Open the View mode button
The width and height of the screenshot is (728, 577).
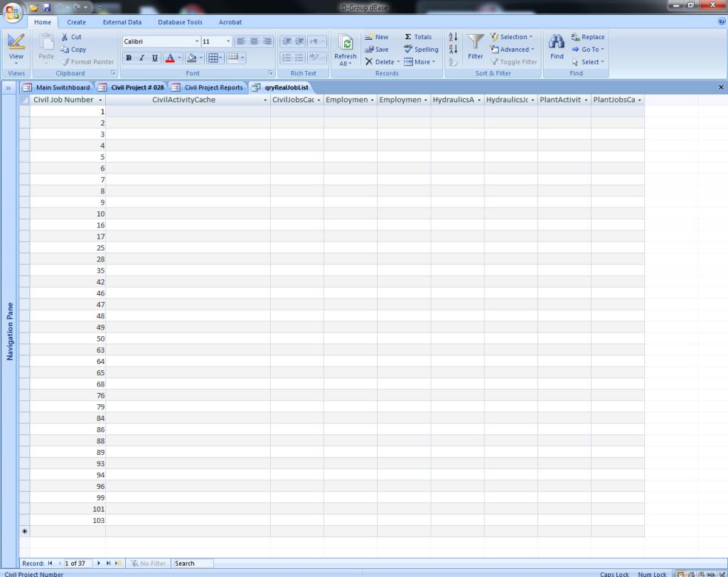click(16, 49)
